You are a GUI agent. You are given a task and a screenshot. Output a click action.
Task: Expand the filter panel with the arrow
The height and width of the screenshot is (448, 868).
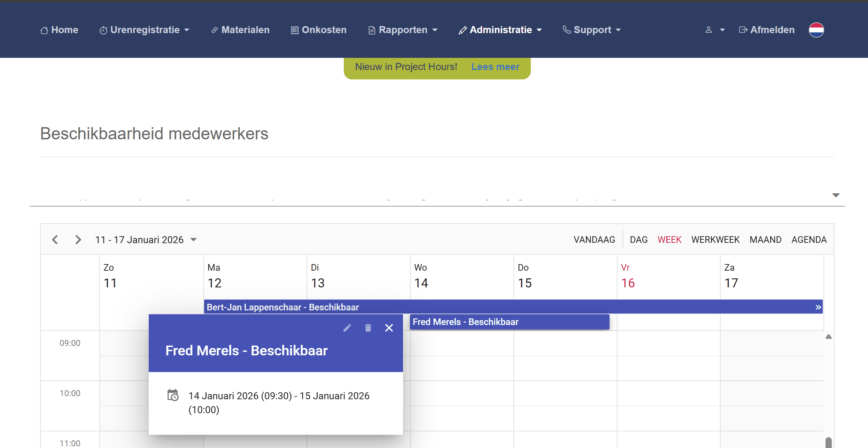835,195
